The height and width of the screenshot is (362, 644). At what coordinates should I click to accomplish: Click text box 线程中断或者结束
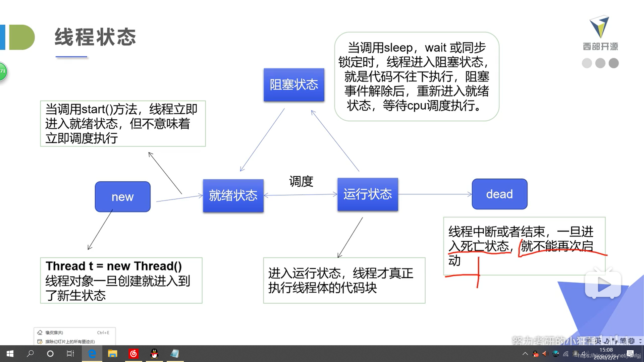[x=524, y=246]
